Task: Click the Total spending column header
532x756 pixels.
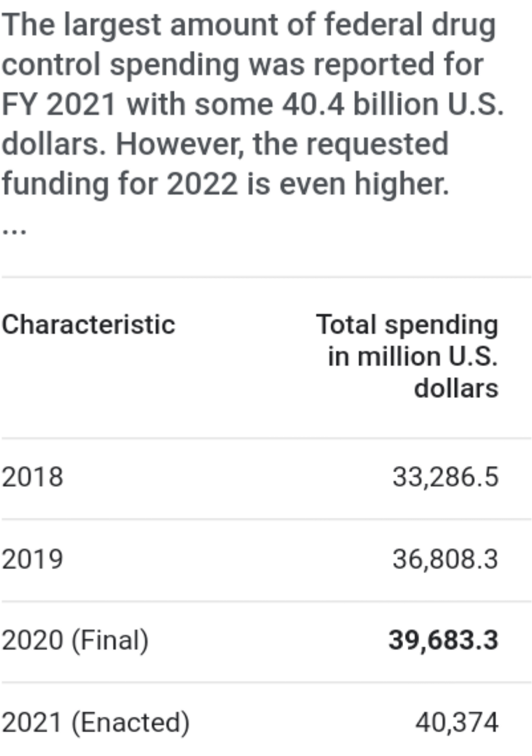Action: (407, 325)
